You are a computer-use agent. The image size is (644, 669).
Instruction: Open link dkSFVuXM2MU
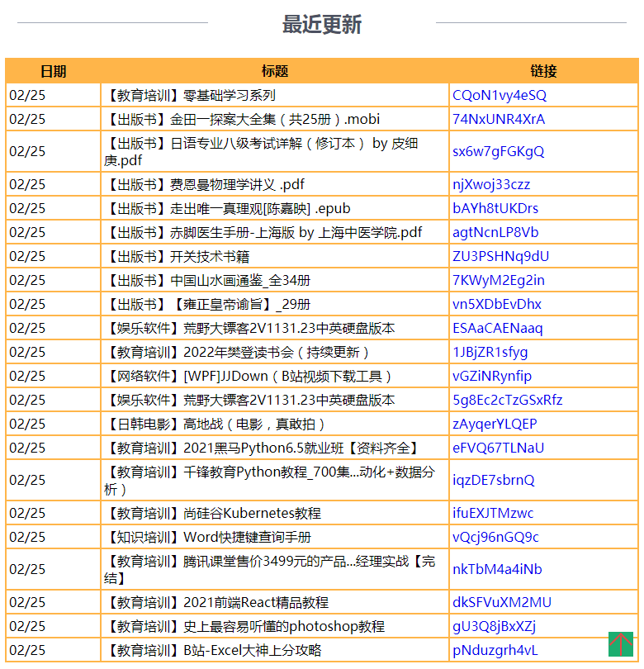(502, 602)
